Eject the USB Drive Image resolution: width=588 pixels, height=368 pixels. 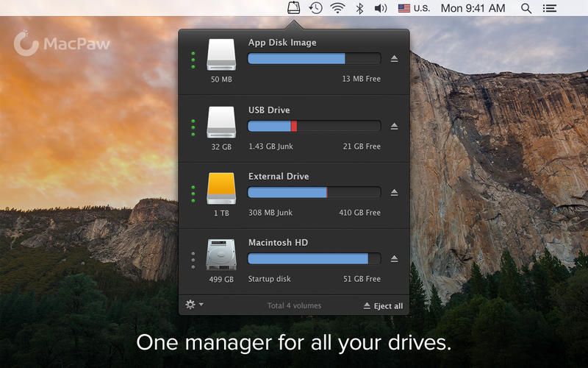click(x=394, y=127)
